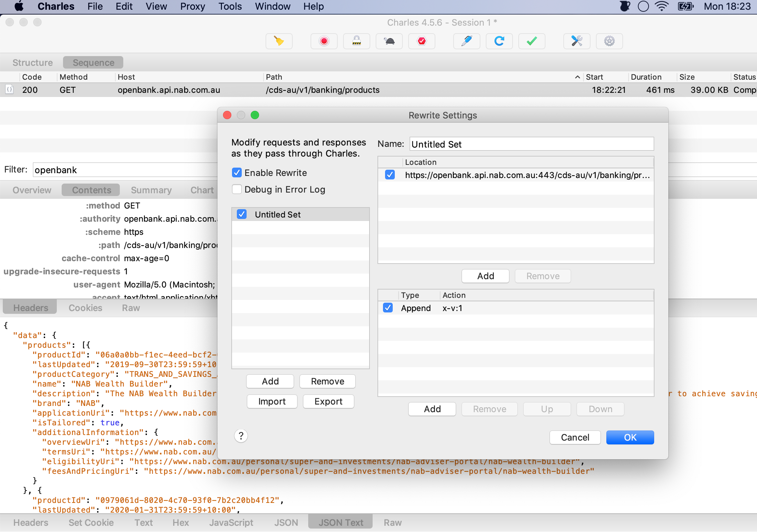Switch to JSON response tab

(286, 522)
